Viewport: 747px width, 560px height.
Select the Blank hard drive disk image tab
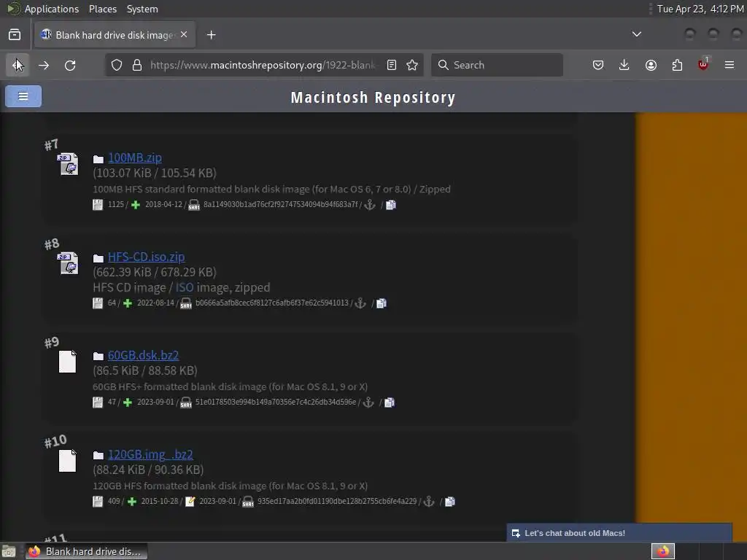[115, 35]
